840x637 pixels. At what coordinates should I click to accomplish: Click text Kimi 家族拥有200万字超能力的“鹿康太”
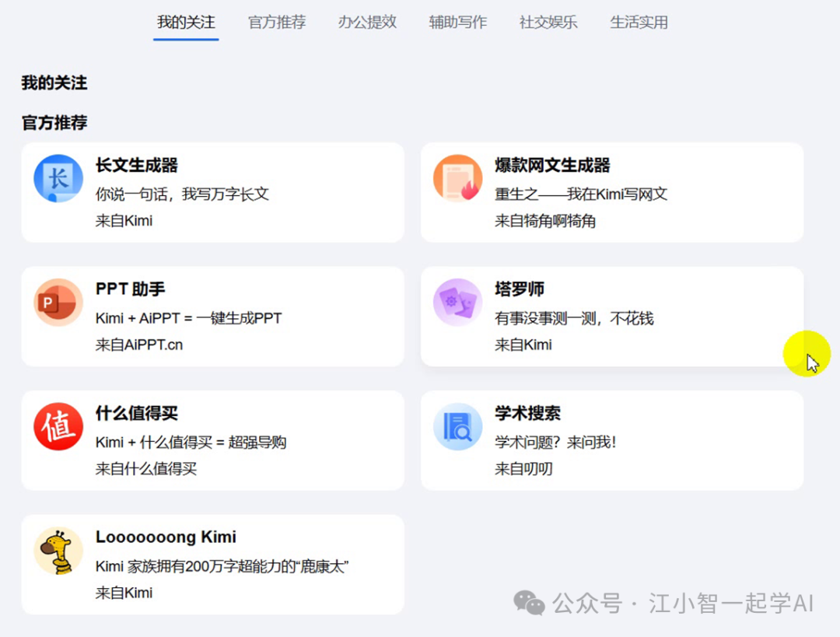tap(222, 566)
